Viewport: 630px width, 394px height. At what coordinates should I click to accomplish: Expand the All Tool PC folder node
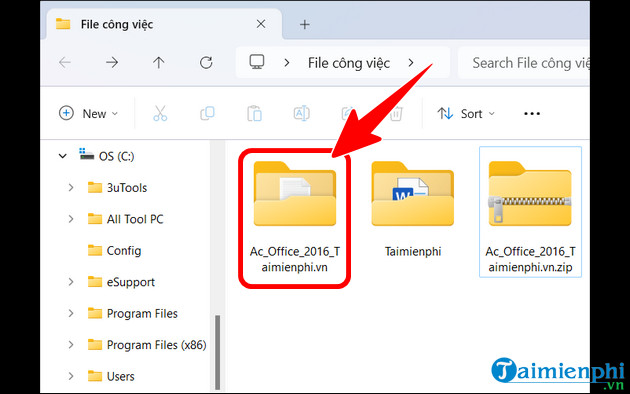pos(71,219)
